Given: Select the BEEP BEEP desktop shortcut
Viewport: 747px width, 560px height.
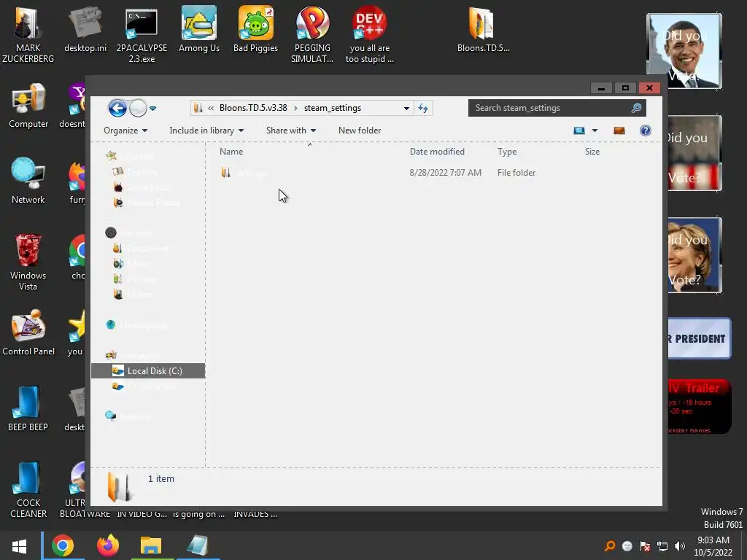Looking at the screenshot, I should tap(28, 409).
